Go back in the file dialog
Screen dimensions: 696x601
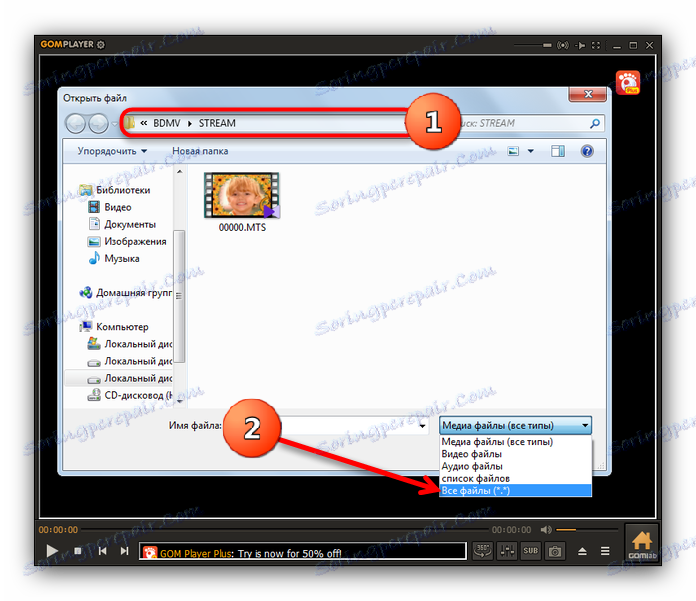point(75,123)
